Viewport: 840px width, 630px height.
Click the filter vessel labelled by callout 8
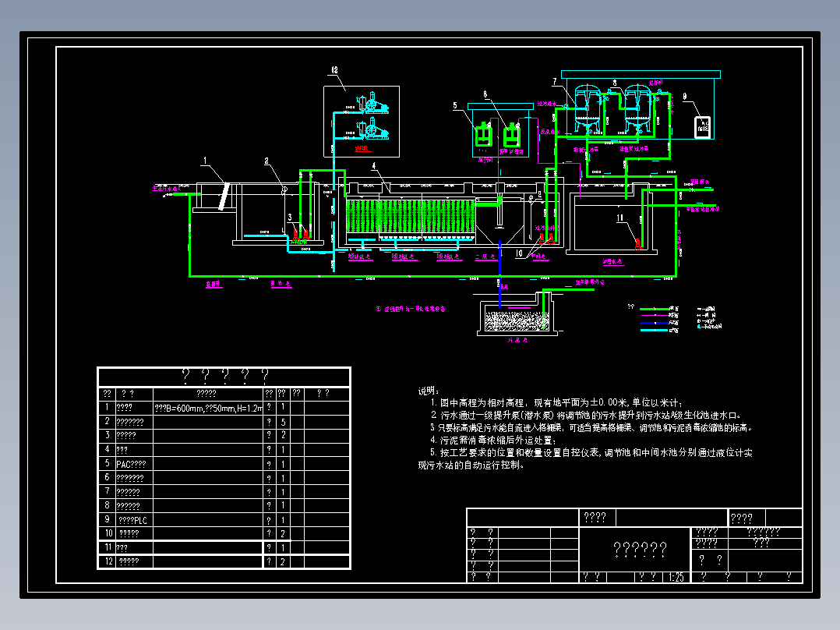(x=638, y=109)
